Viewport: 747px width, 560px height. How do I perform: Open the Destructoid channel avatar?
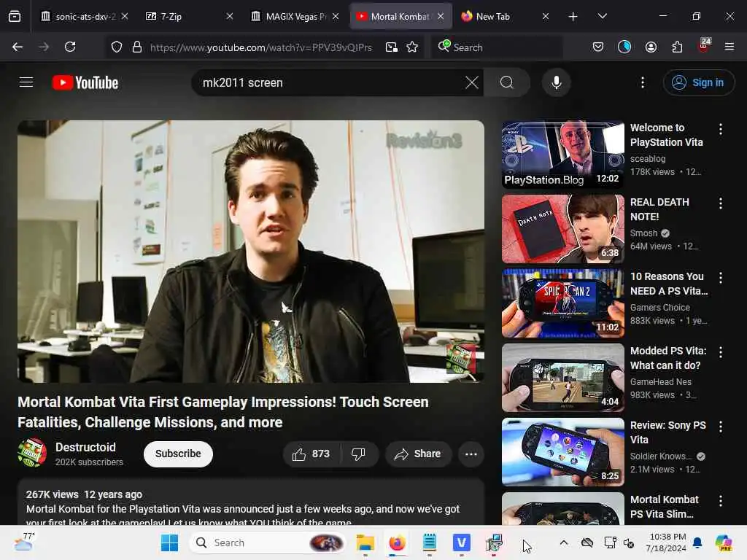pos(32,453)
